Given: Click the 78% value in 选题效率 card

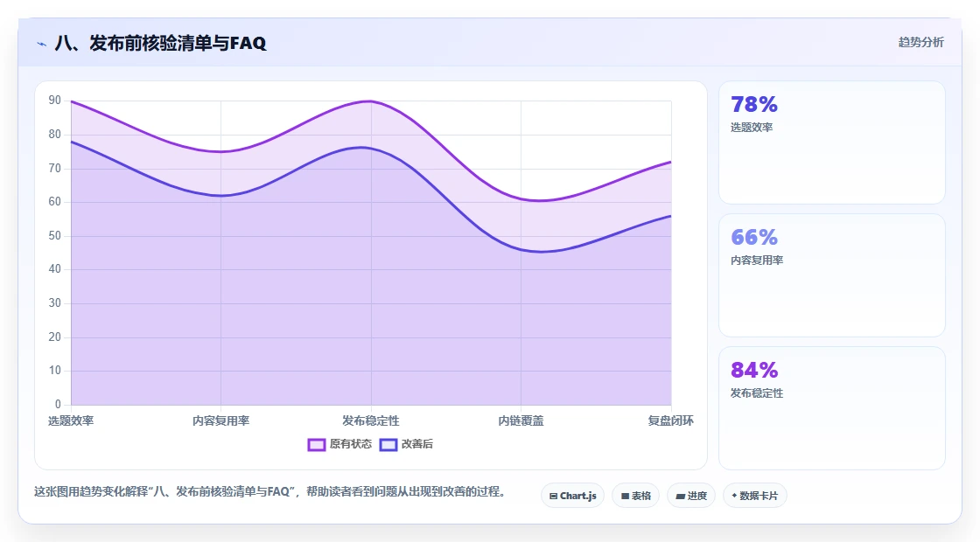Looking at the screenshot, I should [x=753, y=104].
